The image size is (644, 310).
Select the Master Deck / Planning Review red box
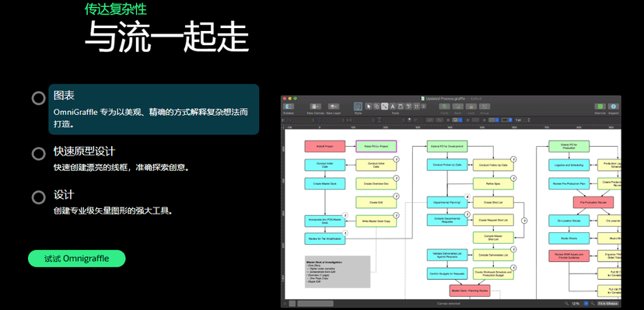pos(470,291)
